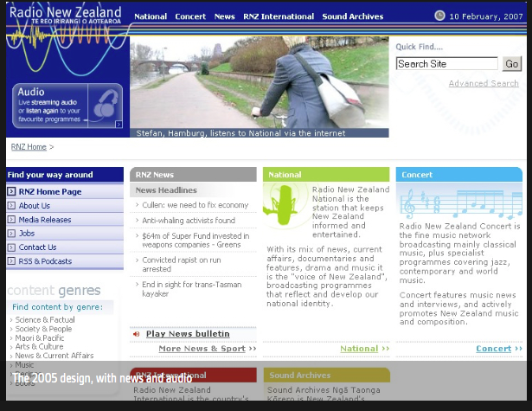Click the arrow icon next to Jobs
This screenshot has height=411, width=532.
click(11, 234)
